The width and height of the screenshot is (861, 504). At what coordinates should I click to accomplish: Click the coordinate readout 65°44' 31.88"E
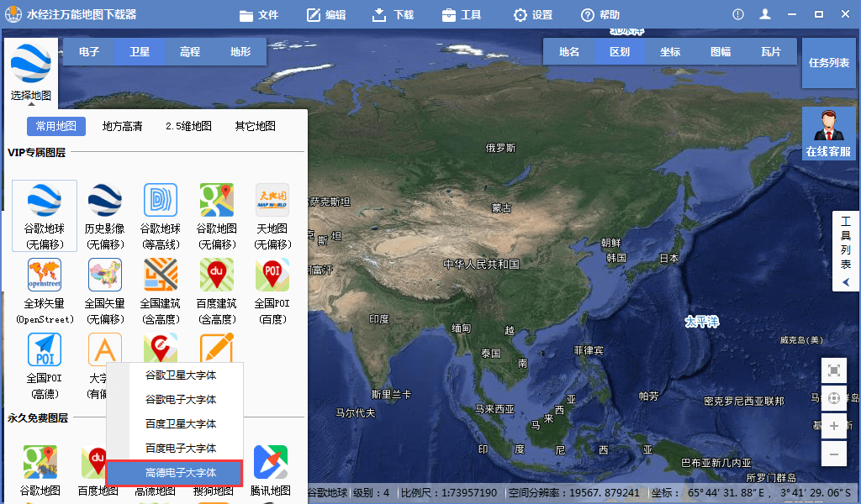(726, 493)
